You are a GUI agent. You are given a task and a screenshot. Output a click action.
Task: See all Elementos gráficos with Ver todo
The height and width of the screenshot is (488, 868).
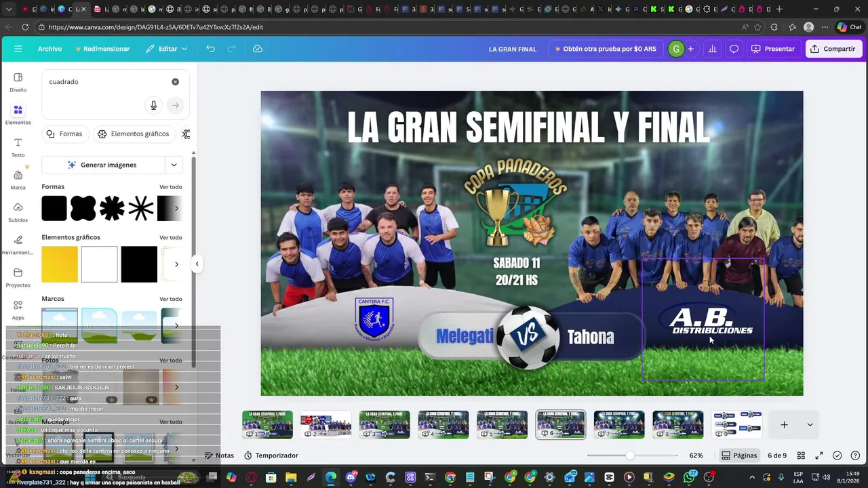point(171,238)
